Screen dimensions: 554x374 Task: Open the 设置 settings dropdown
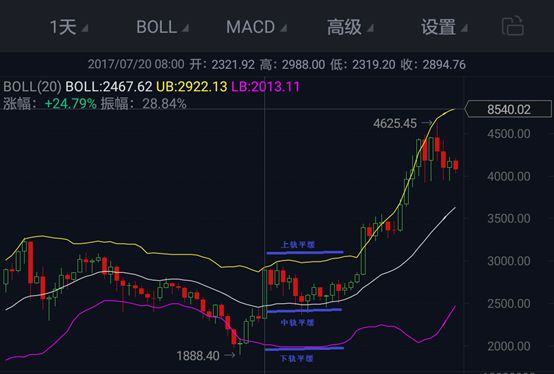tap(444, 27)
